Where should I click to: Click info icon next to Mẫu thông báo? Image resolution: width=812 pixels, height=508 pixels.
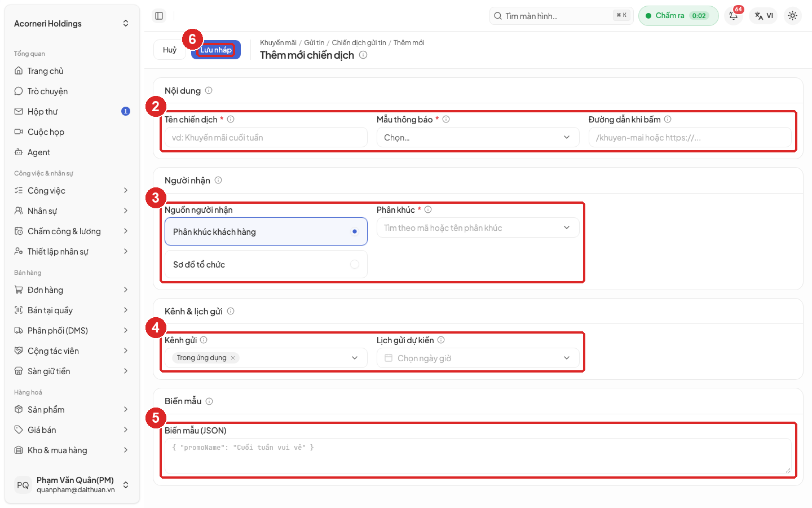point(446,119)
